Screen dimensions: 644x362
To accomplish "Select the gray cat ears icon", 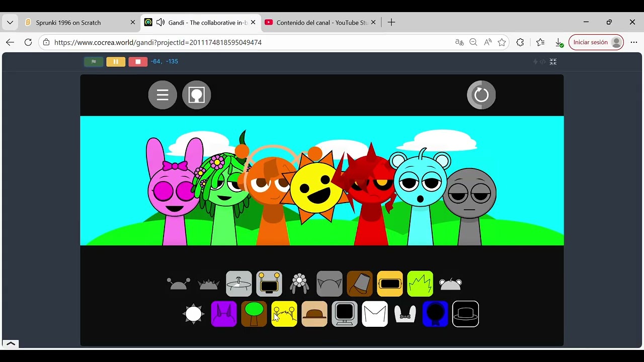I will click(x=330, y=284).
